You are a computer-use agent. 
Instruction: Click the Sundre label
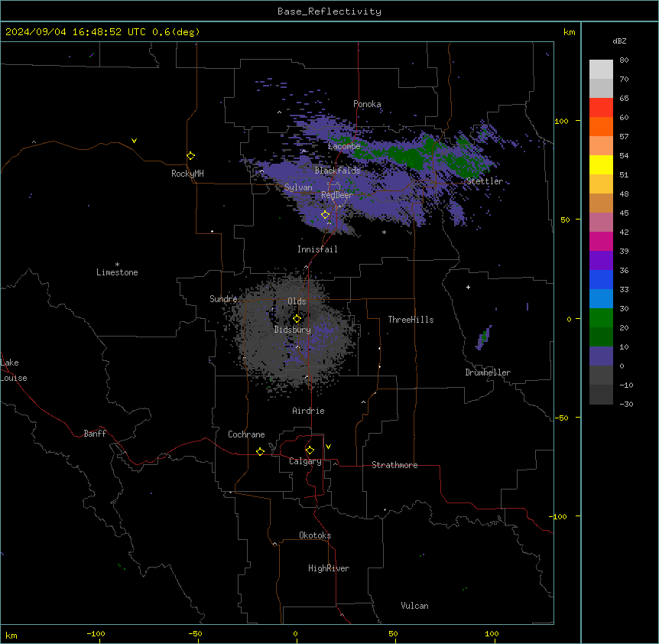[223, 299]
